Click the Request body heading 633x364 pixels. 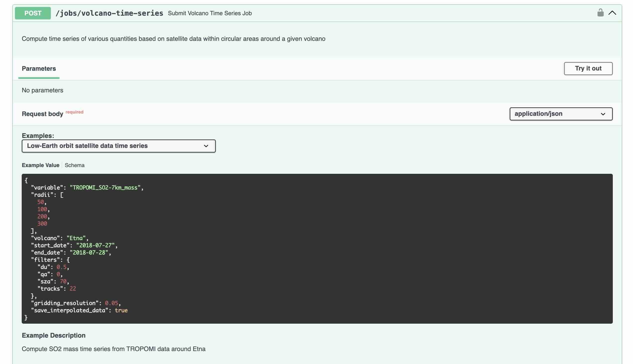(x=42, y=114)
